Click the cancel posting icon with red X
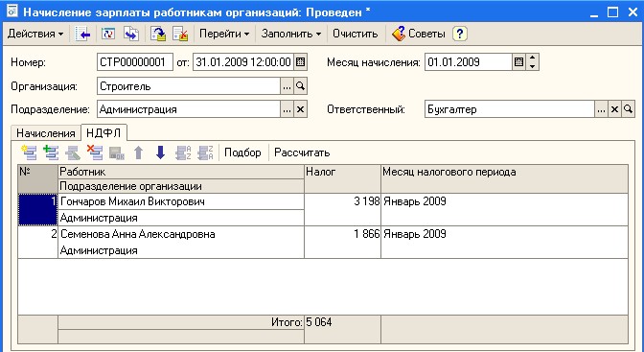644x352 pixels. click(x=180, y=34)
